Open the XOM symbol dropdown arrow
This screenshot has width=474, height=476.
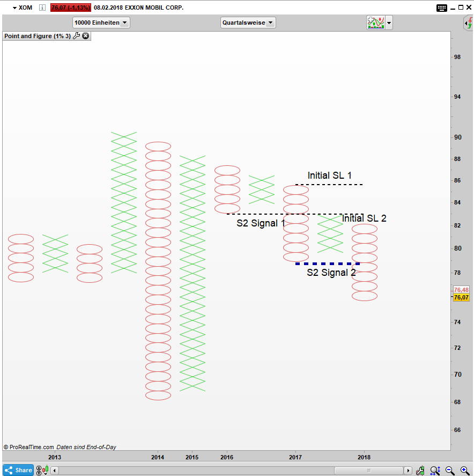pos(14,8)
